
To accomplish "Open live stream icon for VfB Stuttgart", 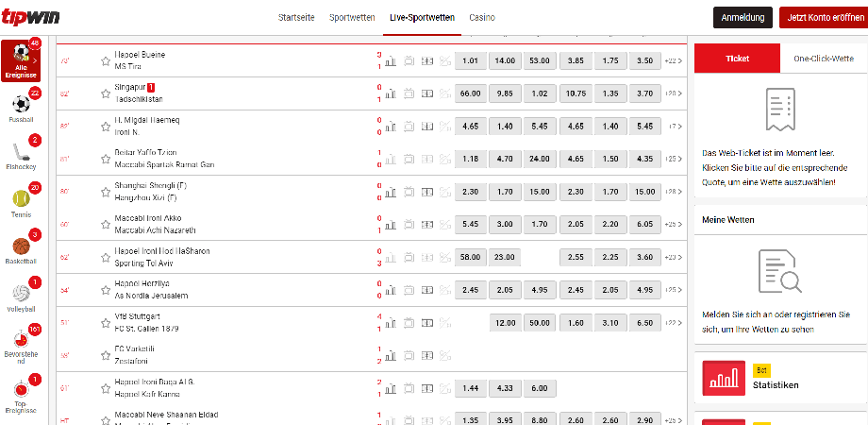I will pos(409,323).
